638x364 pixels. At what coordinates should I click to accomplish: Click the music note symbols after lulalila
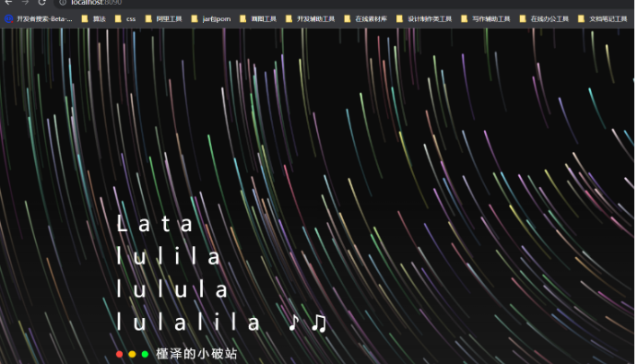[x=307, y=323]
